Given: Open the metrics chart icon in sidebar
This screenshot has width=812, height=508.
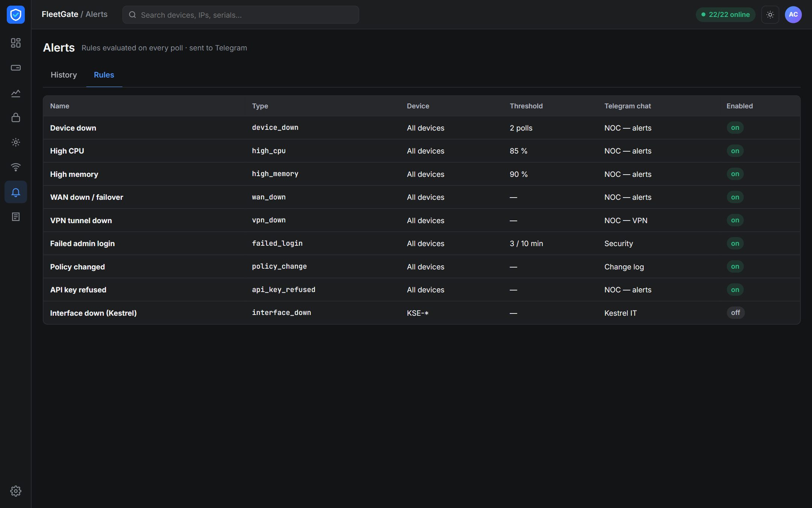Looking at the screenshot, I should point(16,93).
